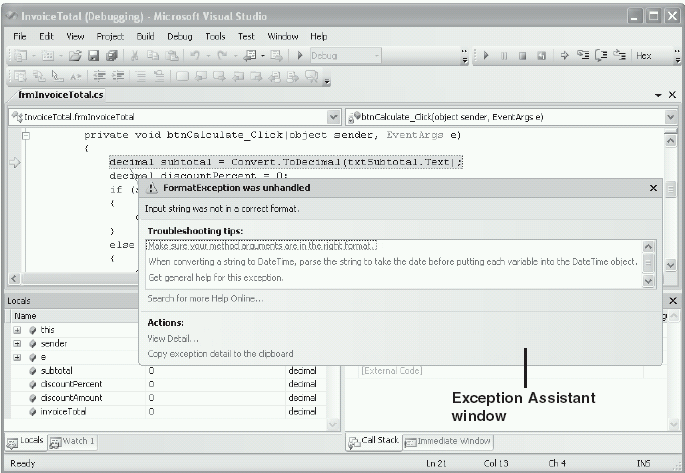Click the Break All pause icon
685x473 pixels.
tap(504, 56)
